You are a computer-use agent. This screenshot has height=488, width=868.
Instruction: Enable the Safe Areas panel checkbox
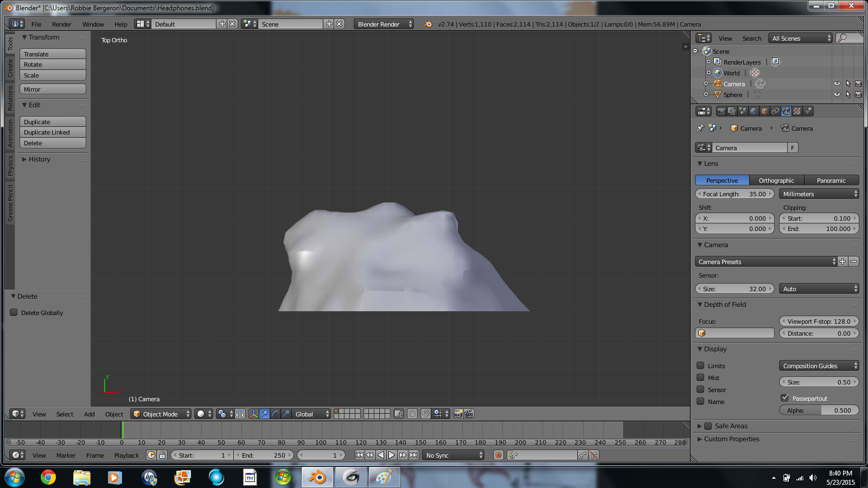pos(708,426)
